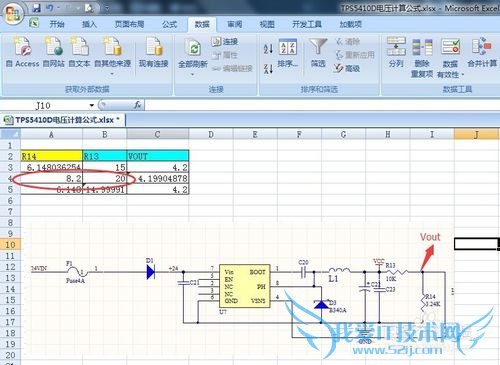500x365 pixels.
Task: Click the VOUT header cell
Action: 157,156
